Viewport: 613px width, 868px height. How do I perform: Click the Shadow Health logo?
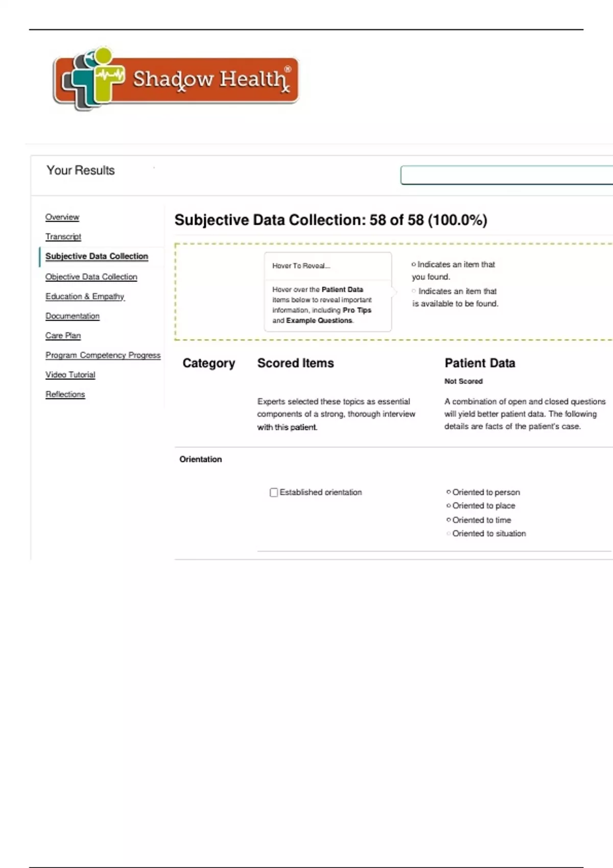(x=175, y=79)
